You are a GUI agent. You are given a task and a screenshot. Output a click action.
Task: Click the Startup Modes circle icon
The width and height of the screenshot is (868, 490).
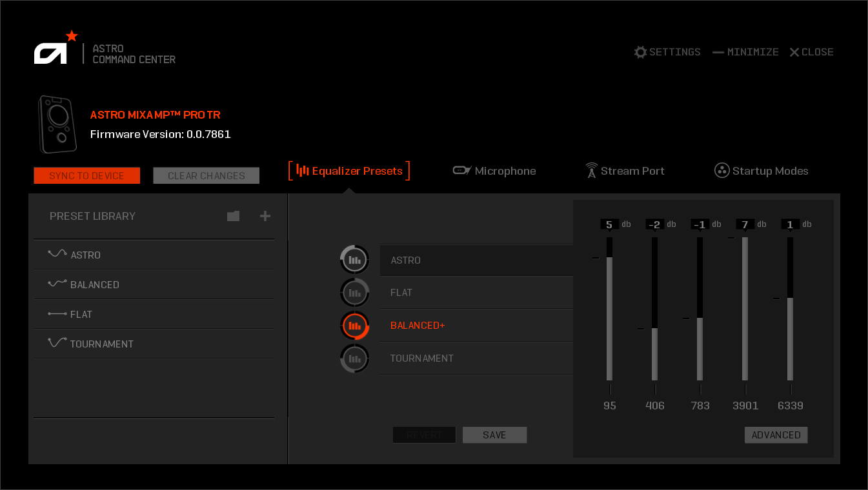coord(722,170)
